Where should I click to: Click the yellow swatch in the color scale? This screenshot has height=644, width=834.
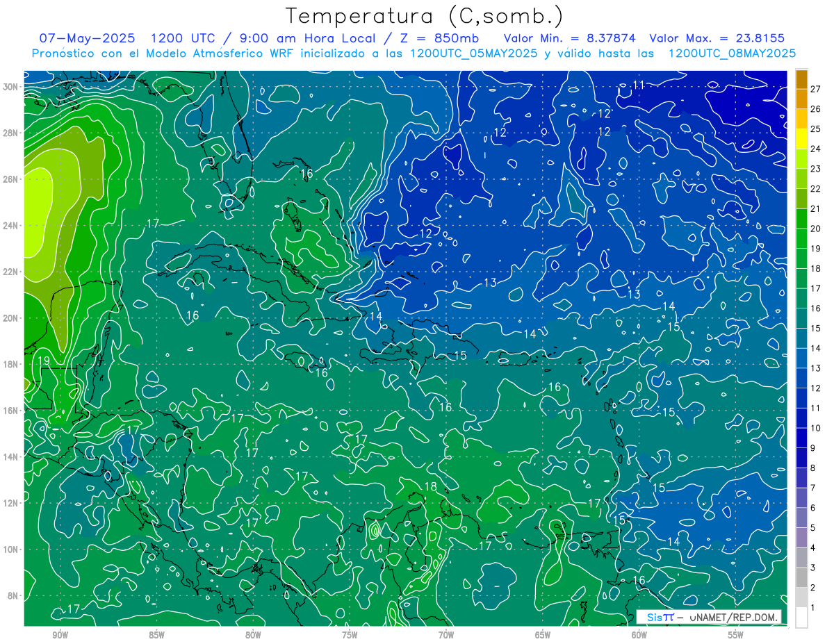801,139
